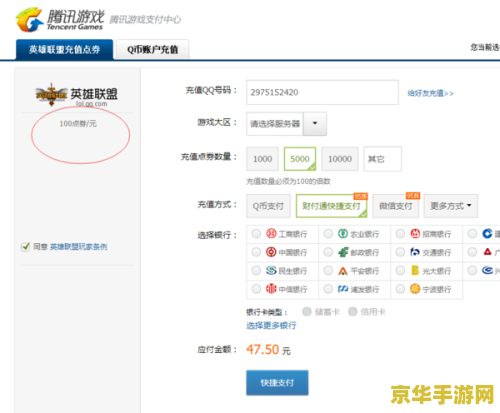The width and height of the screenshot is (500, 413).
Task: Click the 平安银行 orange logo icon
Action: [x=343, y=271]
